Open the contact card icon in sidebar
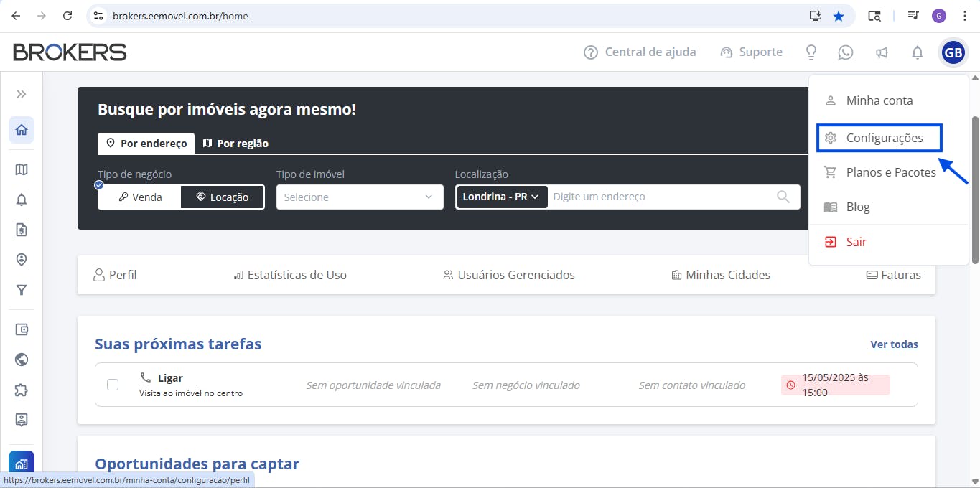 tap(22, 420)
